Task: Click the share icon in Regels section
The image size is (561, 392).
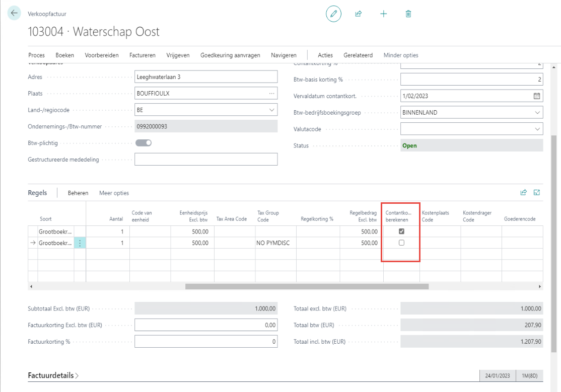Action: coord(523,192)
